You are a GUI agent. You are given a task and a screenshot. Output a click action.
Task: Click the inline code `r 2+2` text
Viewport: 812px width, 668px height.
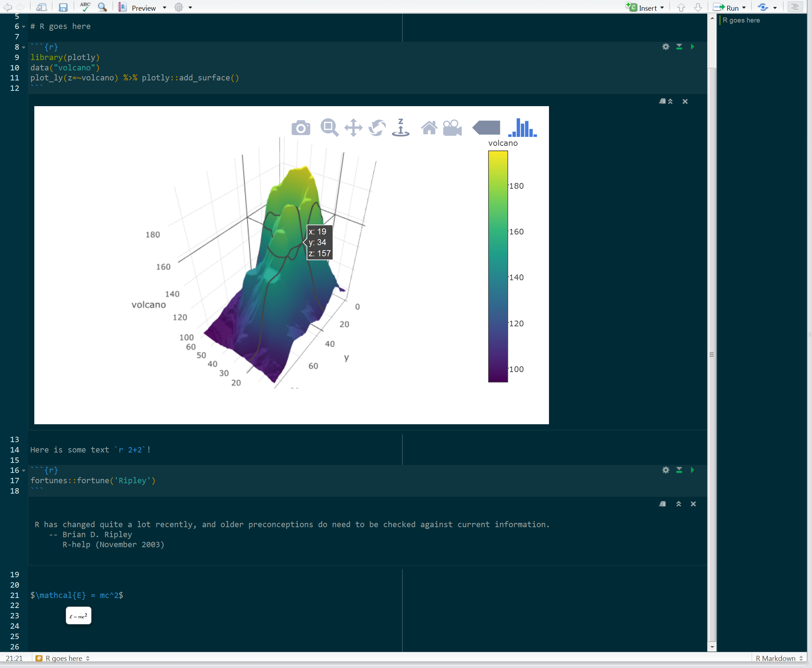pyautogui.click(x=130, y=450)
